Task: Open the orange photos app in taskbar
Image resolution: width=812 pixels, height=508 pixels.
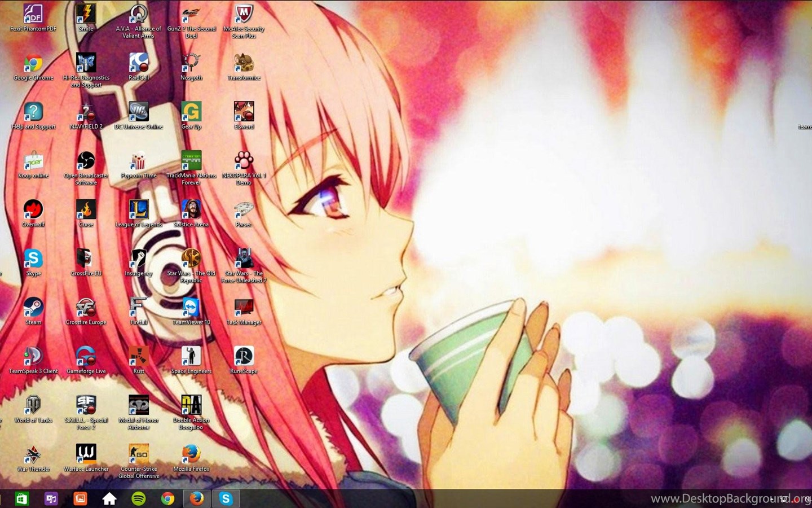Action: (80, 498)
